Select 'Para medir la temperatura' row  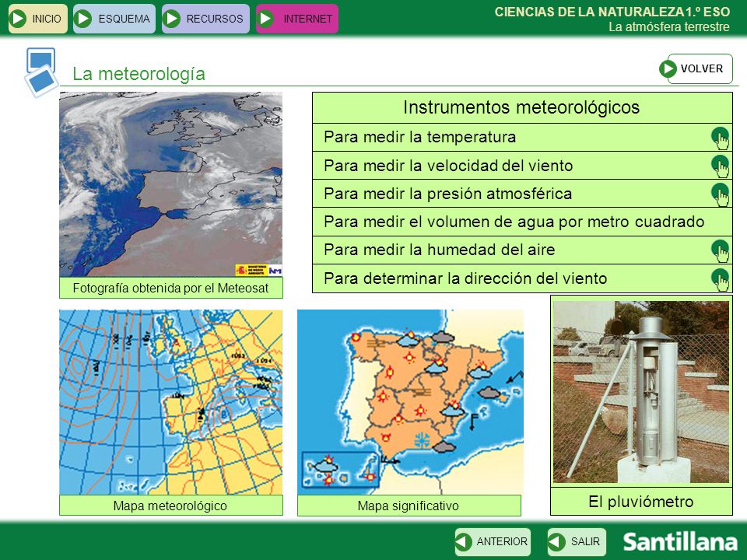click(522, 138)
